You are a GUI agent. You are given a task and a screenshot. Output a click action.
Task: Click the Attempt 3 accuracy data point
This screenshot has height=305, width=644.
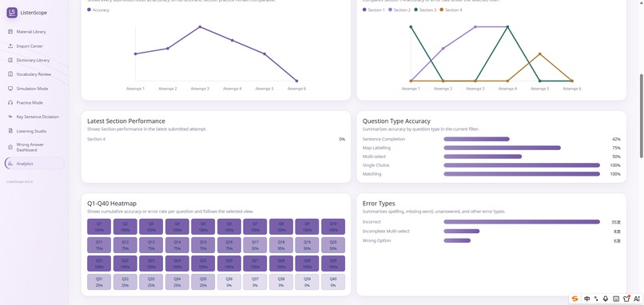pos(200,26)
